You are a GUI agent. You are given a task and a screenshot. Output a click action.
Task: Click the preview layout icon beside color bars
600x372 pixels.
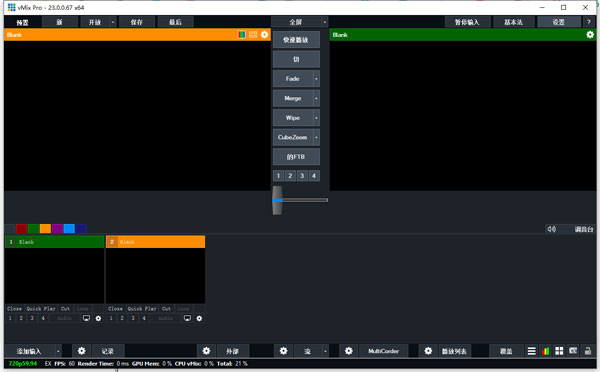pyautogui.click(x=253, y=35)
